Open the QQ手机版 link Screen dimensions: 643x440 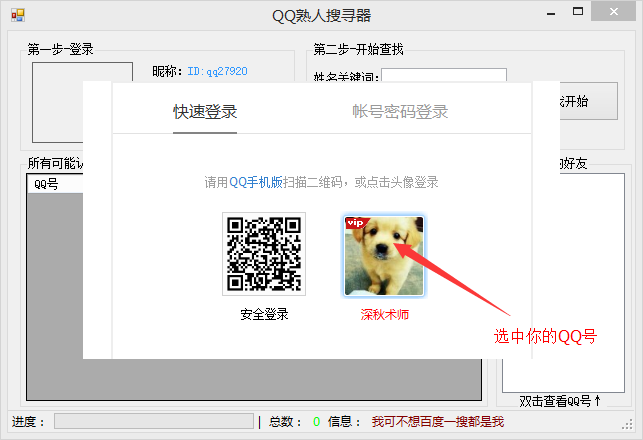tap(255, 182)
